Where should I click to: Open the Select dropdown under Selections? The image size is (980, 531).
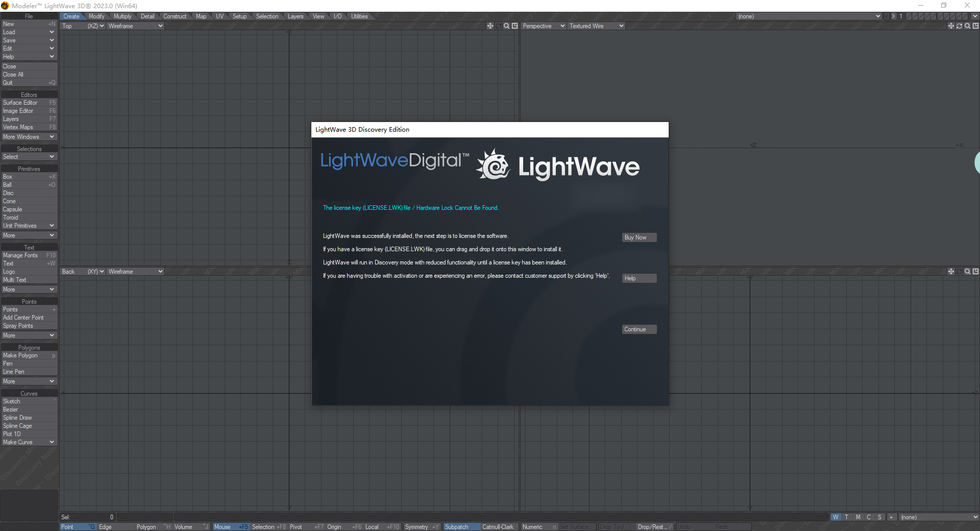pyautogui.click(x=29, y=157)
